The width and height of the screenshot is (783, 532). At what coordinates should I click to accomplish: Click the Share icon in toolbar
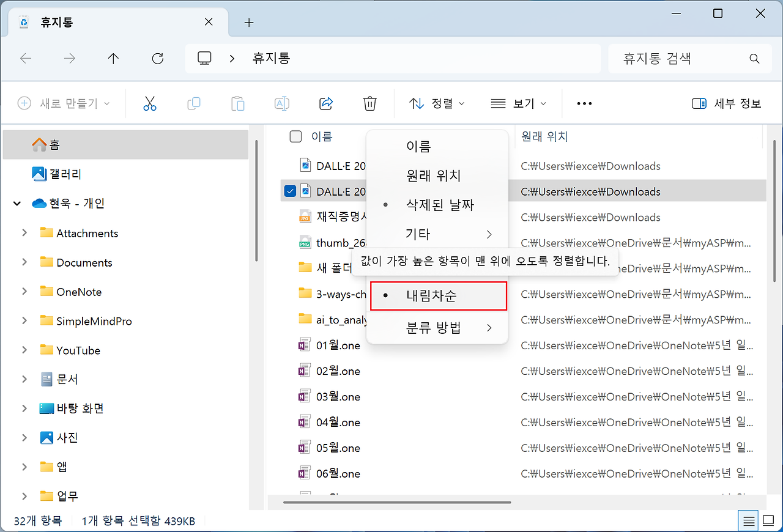click(326, 103)
